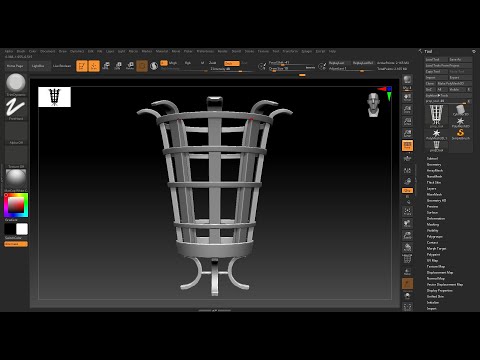Click the Zoom3D icon in right shelf
This screenshot has height=360, width=480.
pos(407,235)
